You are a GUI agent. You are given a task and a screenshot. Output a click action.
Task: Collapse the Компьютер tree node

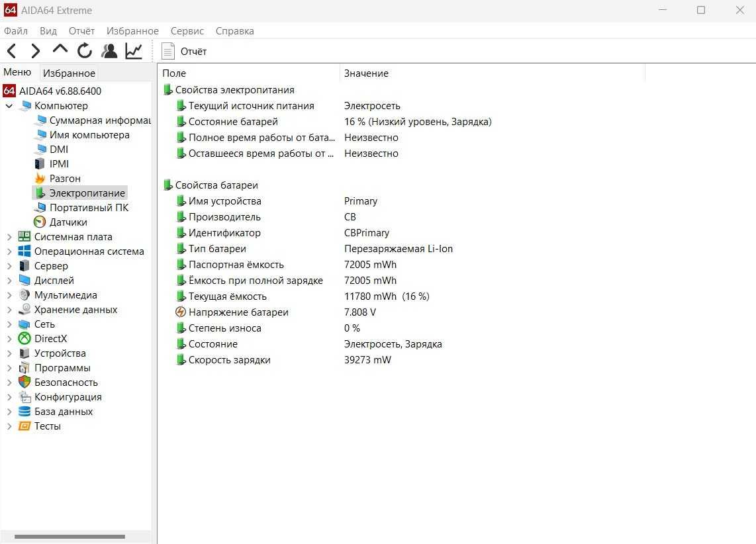point(9,105)
